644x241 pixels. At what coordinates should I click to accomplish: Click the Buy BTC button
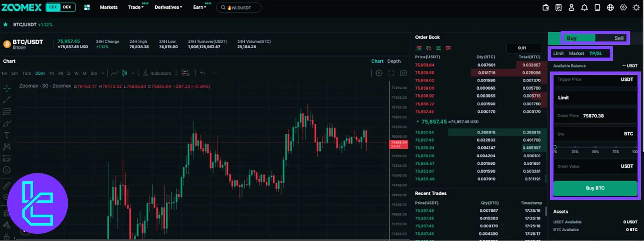(595, 188)
